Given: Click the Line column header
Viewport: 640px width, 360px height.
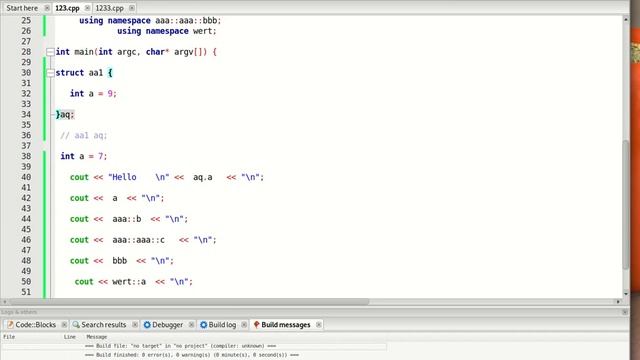Looking at the screenshot, I should point(70,337).
